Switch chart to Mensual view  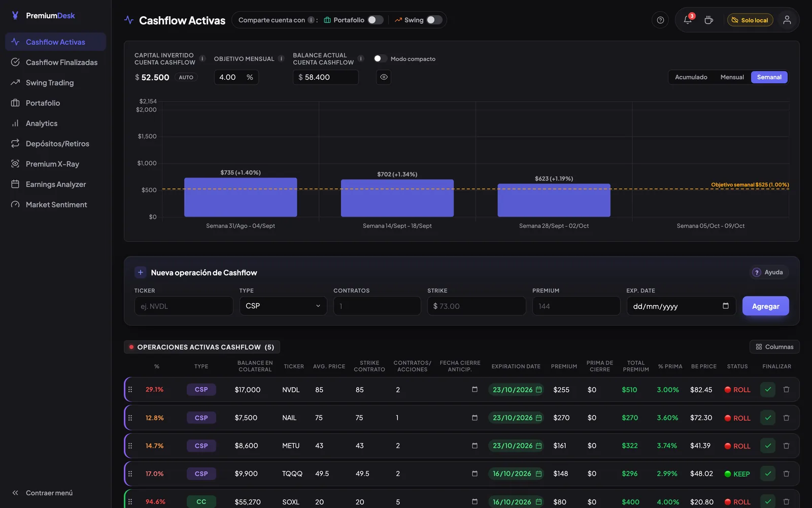[x=732, y=77]
